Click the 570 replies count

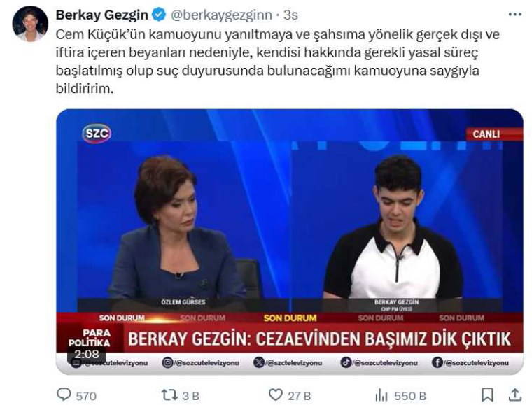point(86,396)
